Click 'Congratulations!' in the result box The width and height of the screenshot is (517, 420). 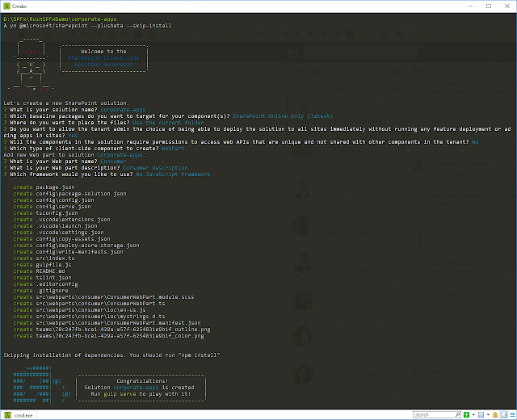[142, 381]
